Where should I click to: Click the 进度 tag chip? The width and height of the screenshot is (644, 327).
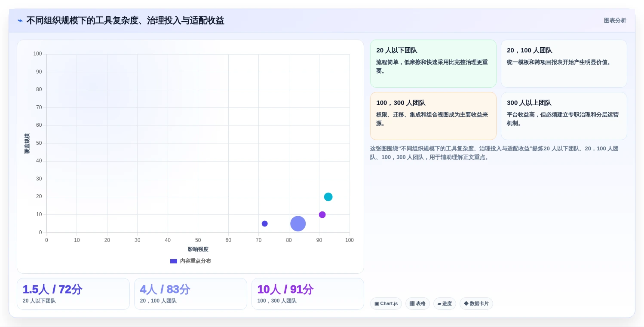click(445, 303)
